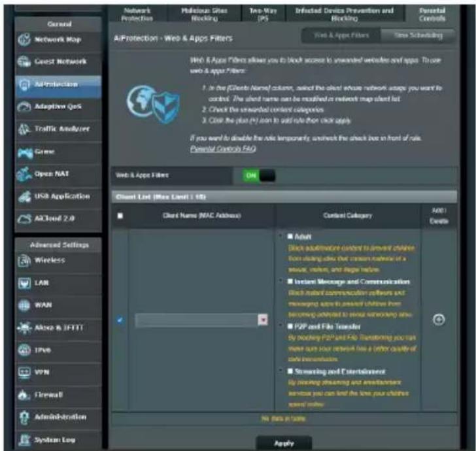Click the Open NAT icon

[24, 175]
